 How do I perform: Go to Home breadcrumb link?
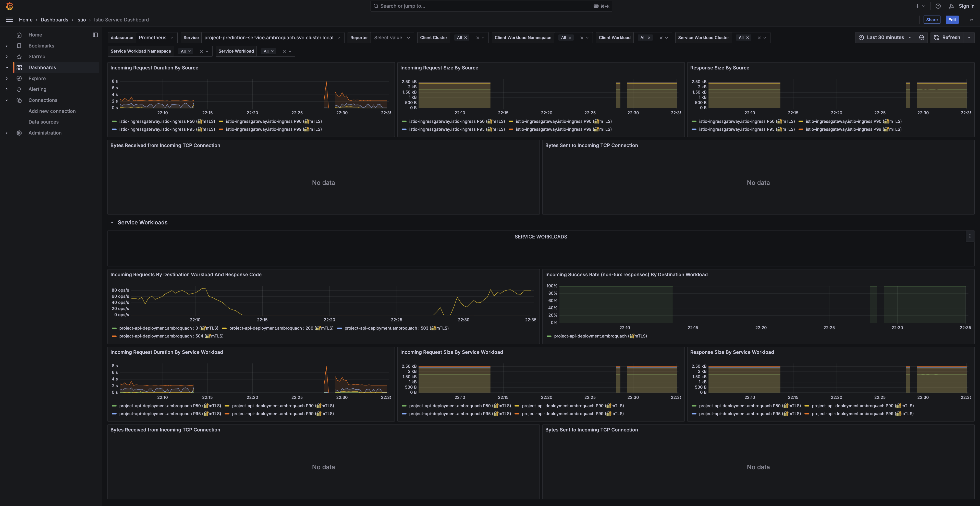pos(26,20)
